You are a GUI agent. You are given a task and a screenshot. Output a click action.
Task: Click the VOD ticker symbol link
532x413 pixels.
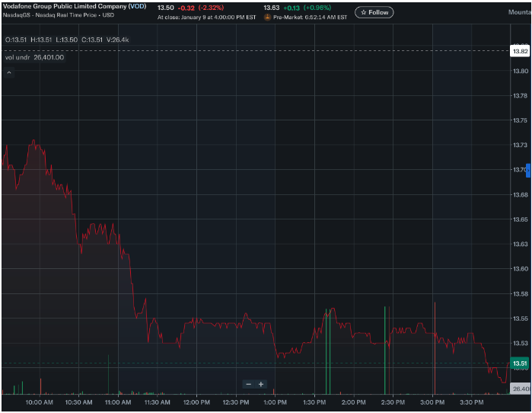(x=137, y=7)
